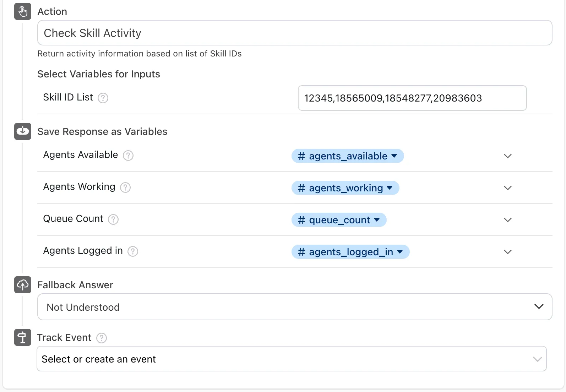566x392 pixels.
Task: Open help for Queue Count
Action: 113,219
